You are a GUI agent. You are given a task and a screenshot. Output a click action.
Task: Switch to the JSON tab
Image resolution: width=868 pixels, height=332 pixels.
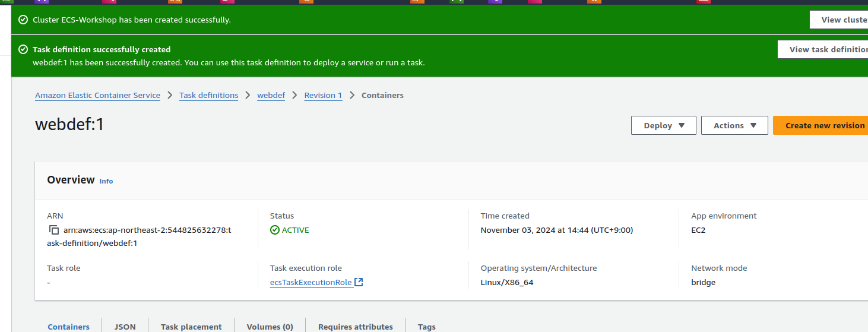pyautogui.click(x=125, y=327)
